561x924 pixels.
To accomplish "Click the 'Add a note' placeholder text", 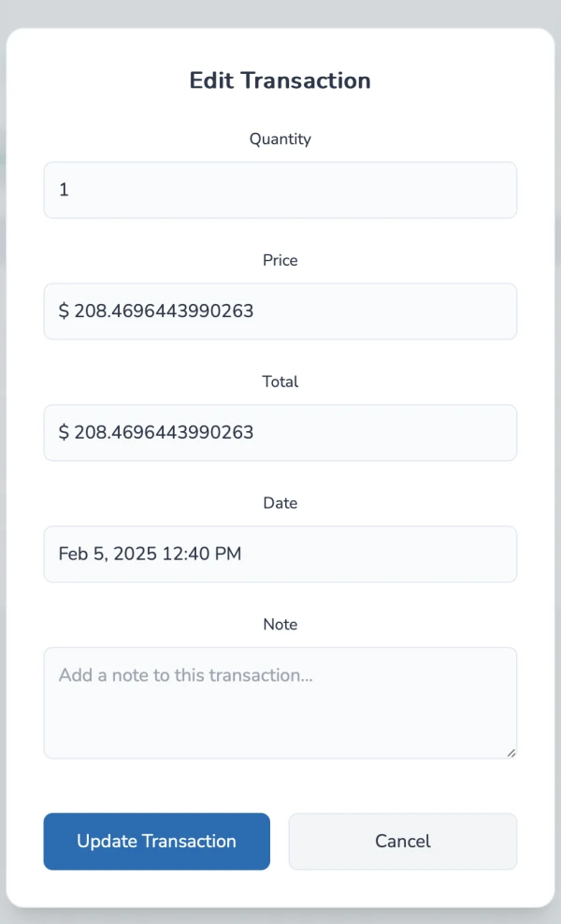I will click(x=185, y=675).
